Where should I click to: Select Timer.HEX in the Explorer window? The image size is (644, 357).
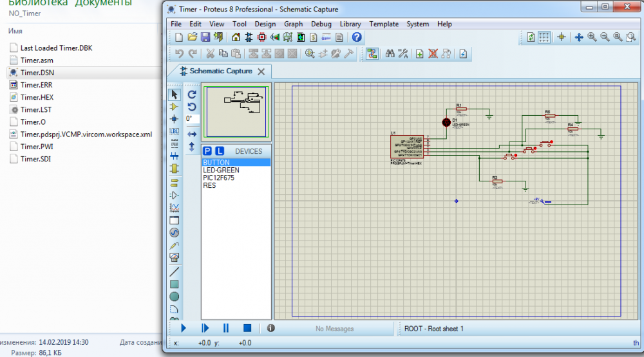tap(37, 97)
